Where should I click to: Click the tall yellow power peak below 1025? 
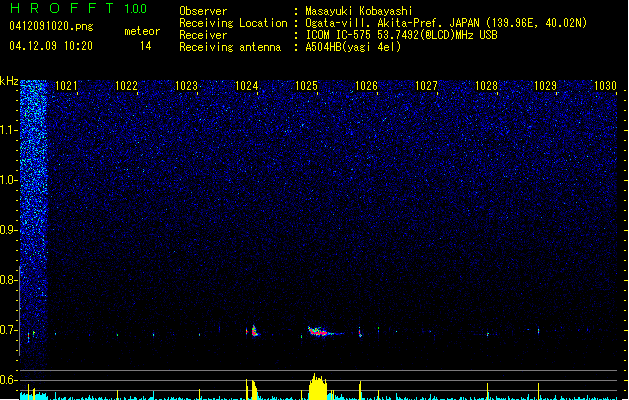318,386
